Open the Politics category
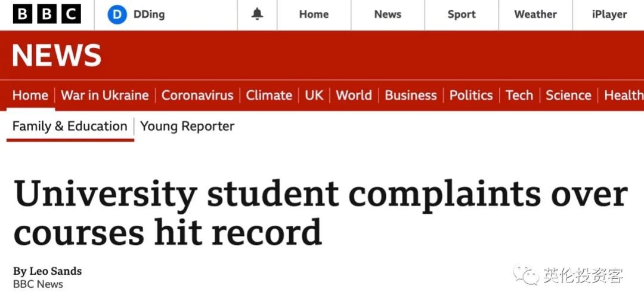This screenshot has width=644, height=304. (x=471, y=96)
